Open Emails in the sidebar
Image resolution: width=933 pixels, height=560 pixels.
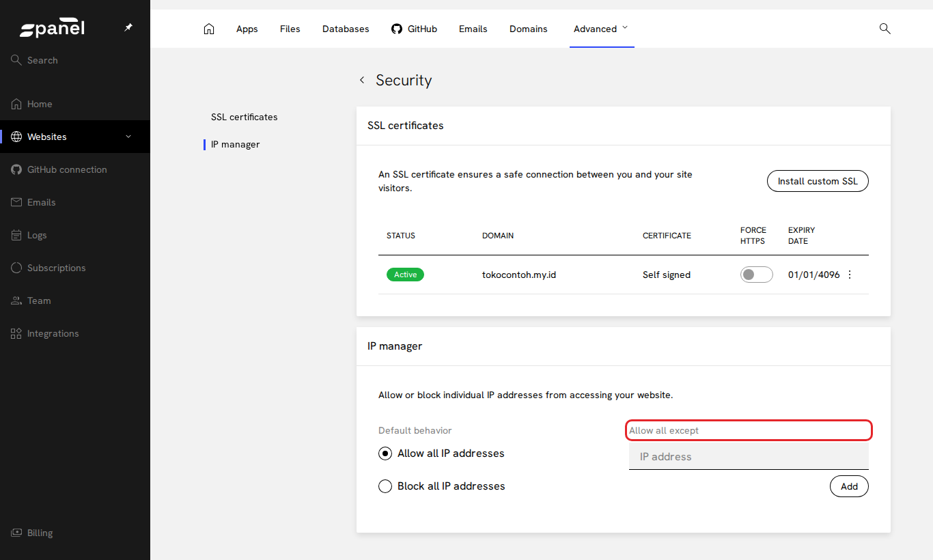(x=75, y=202)
